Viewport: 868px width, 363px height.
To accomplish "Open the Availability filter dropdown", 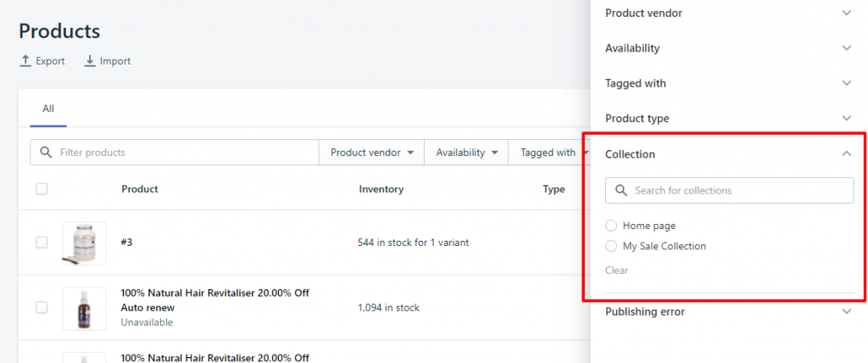I will [467, 153].
